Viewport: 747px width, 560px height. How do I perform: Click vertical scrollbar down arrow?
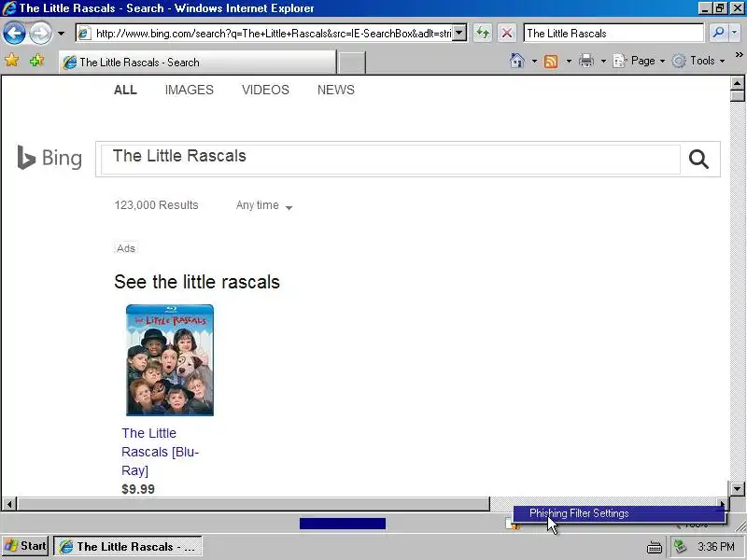click(737, 488)
